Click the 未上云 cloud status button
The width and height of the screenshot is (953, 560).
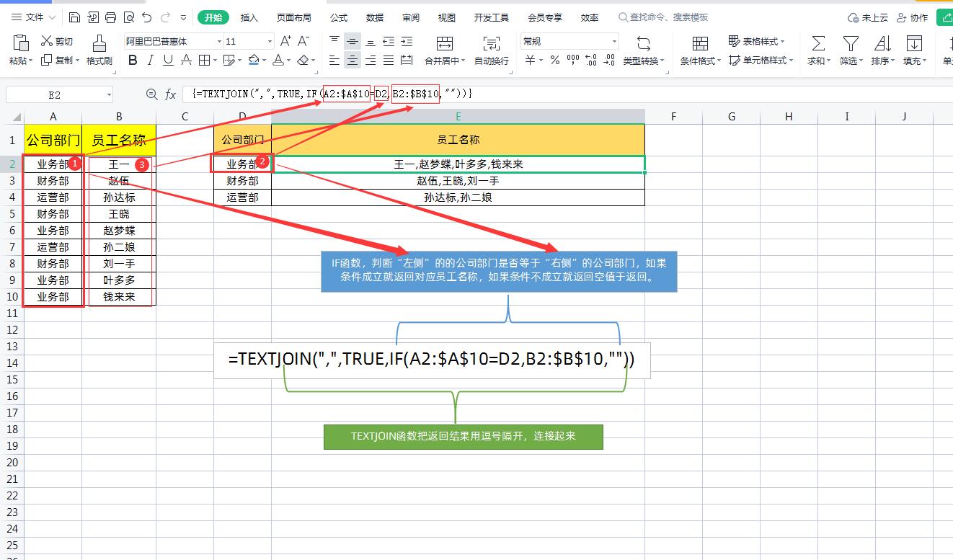(x=867, y=17)
